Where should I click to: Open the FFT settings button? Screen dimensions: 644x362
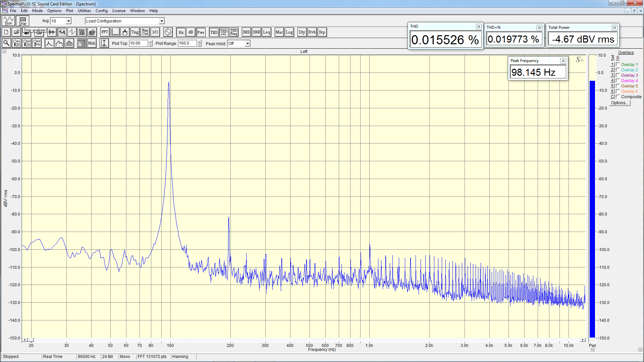[105, 32]
